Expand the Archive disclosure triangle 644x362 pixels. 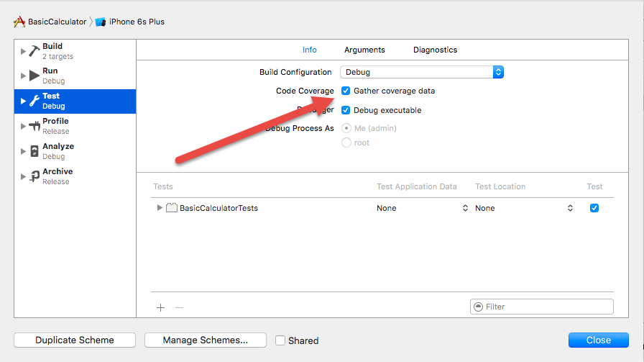pos(23,176)
